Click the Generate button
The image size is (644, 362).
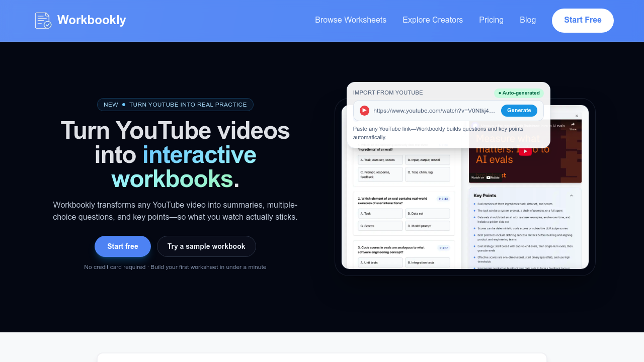[519, 110]
